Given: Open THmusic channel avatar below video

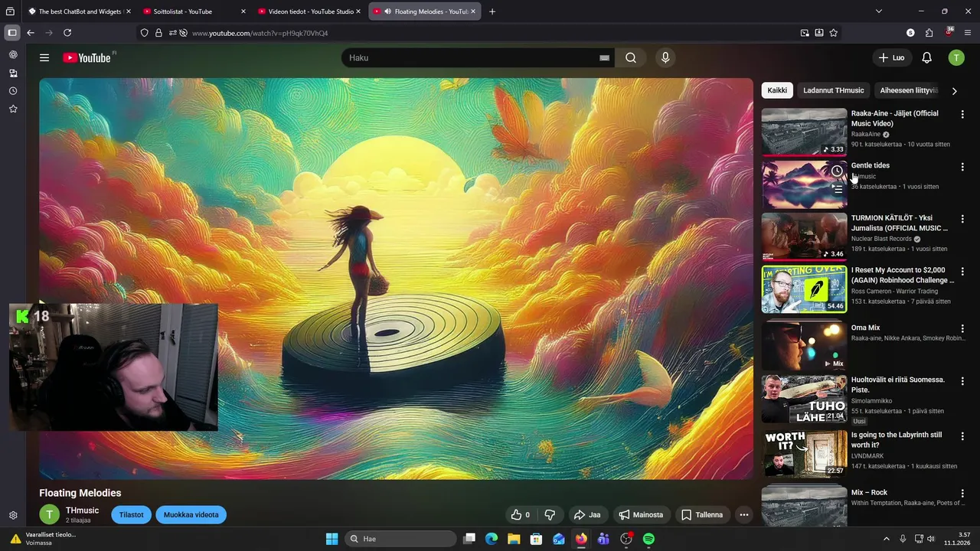Looking at the screenshot, I should coord(49,515).
